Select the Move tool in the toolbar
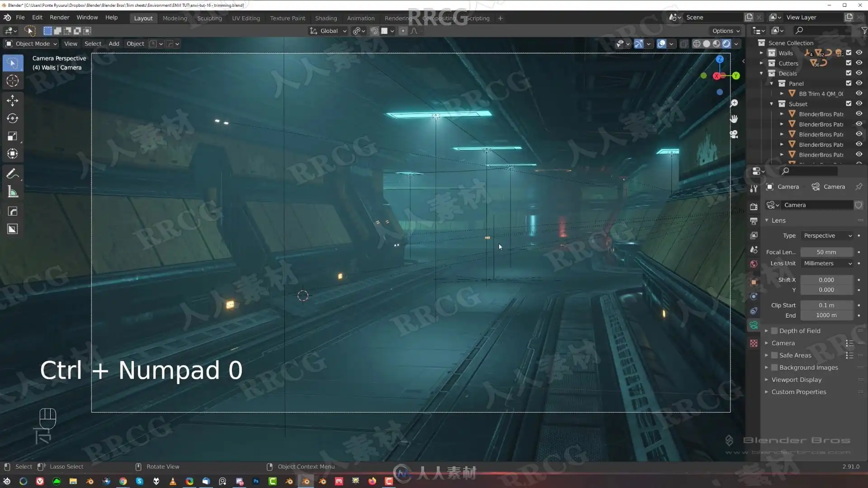Viewport: 868px width, 488px height. (x=12, y=100)
